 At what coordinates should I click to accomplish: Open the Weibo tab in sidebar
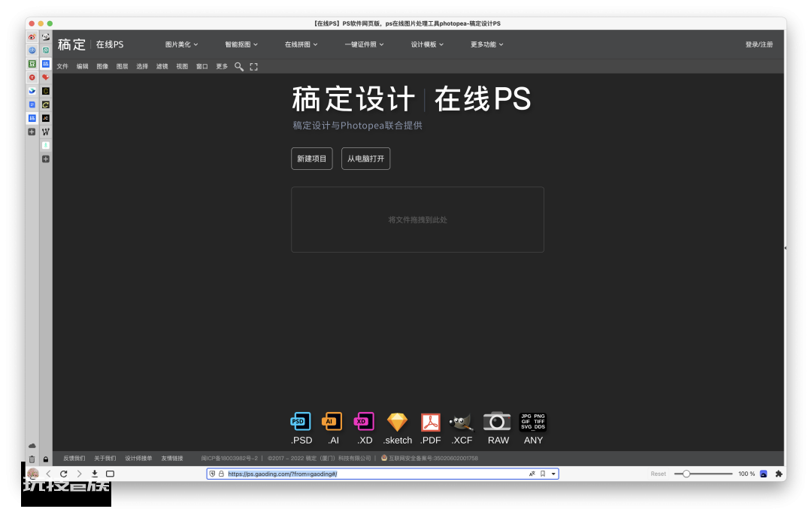pyautogui.click(x=32, y=38)
